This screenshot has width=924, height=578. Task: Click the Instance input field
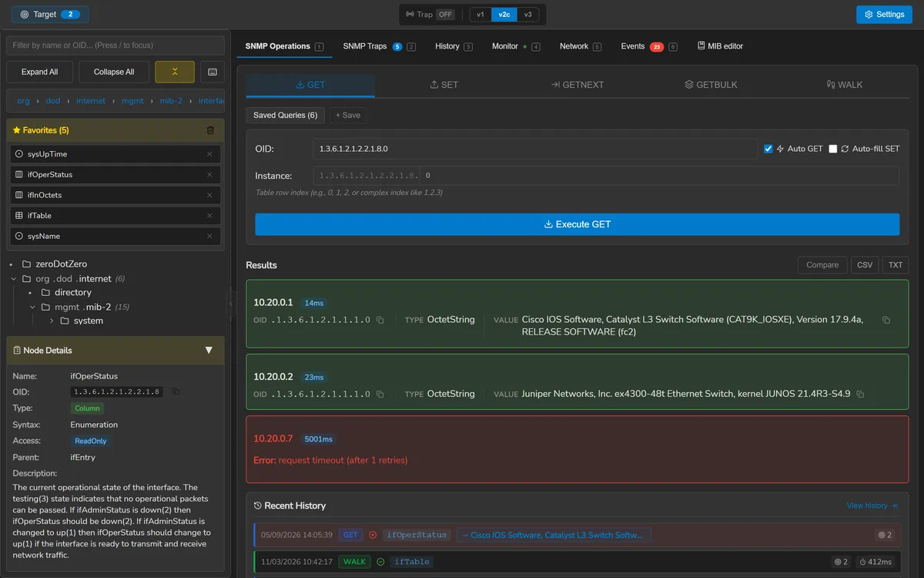click(x=661, y=176)
